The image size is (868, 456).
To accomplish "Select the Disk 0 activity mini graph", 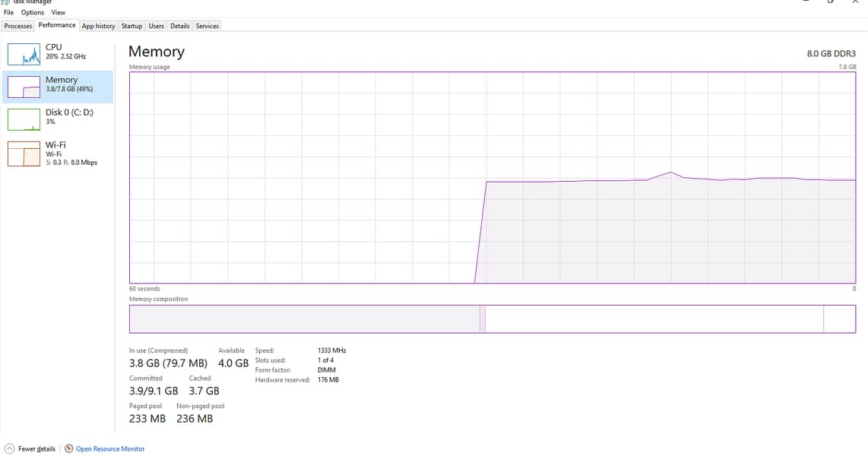I will pos(24,119).
